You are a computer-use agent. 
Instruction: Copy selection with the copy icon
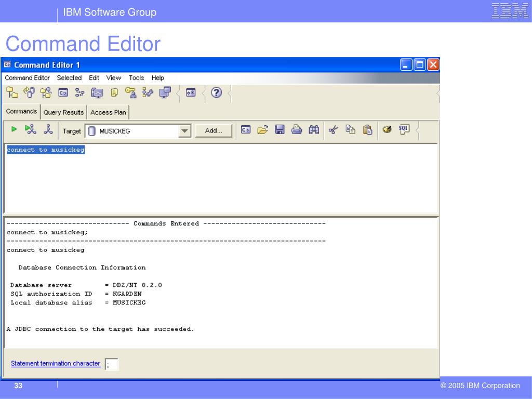351,129
